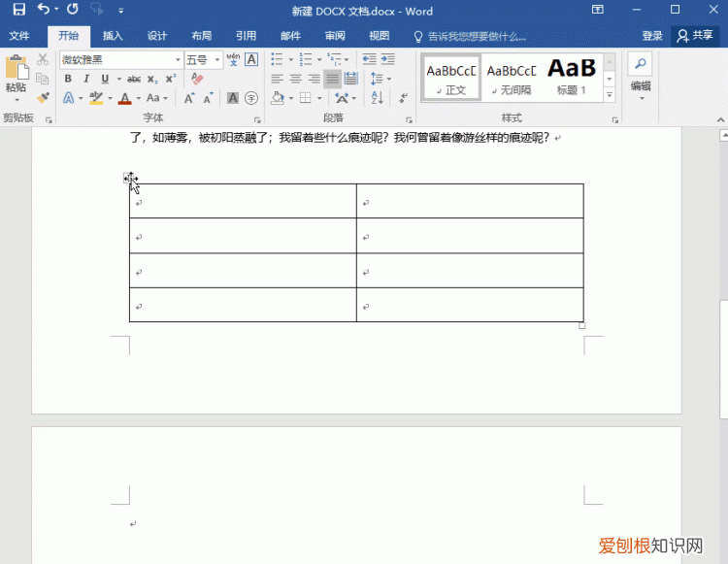Toggle strikethrough abc formatting
The height and width of the screenshot is (564, 728).
(x=134, y=79)
